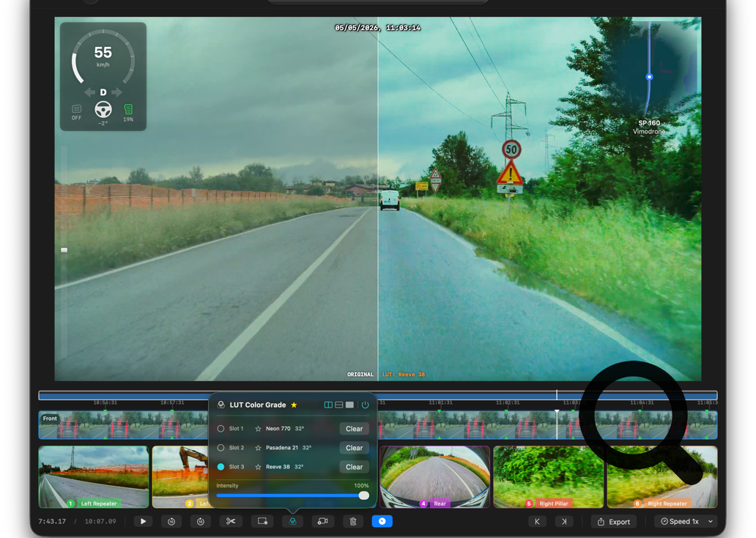Select the Left Repeater camera thumbnail
This screenshot has width=756, height=538.
tap(94, 476)
